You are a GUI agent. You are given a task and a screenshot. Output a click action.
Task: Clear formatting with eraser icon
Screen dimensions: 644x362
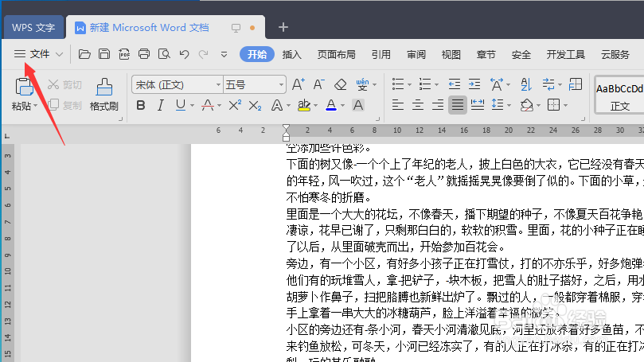(x=340, y=84)
